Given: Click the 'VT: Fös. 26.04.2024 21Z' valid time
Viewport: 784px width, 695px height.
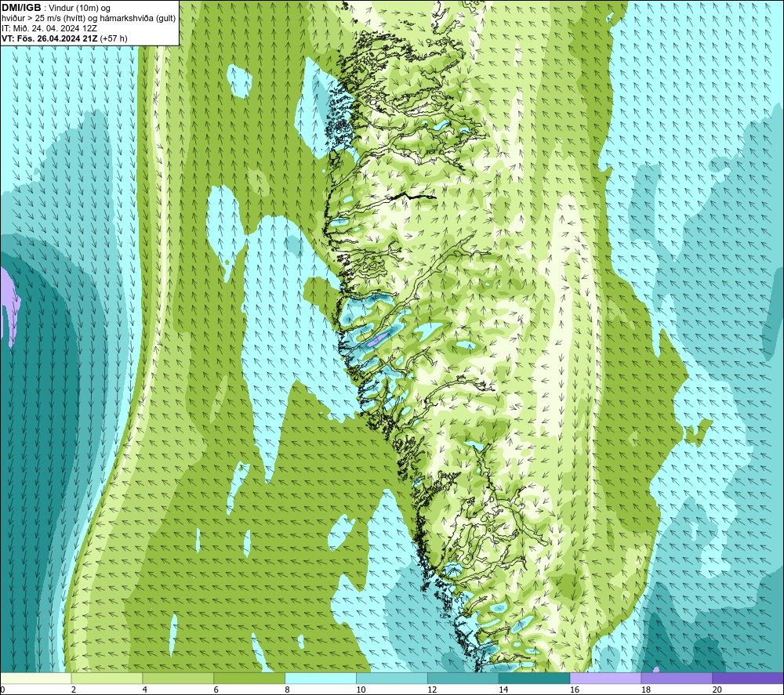Looking at the screenshot, I should (x=49, y=38).
